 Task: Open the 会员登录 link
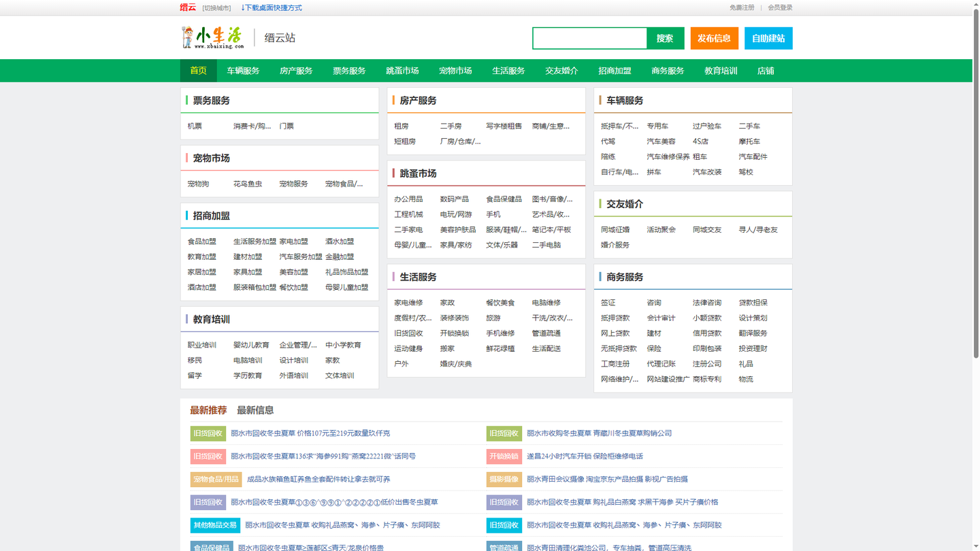click(x=780, y=7)
